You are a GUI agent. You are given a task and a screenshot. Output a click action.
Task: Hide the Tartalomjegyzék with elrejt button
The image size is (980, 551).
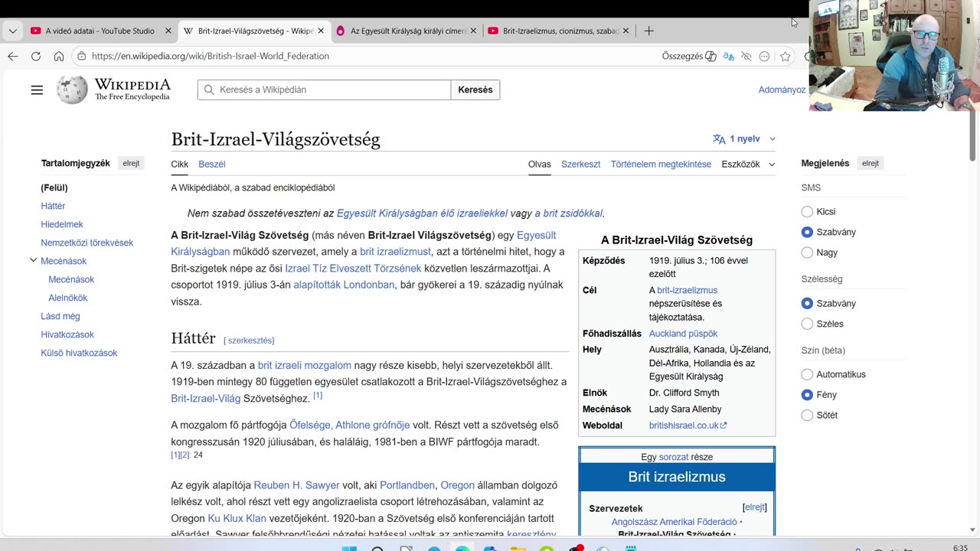131,163
